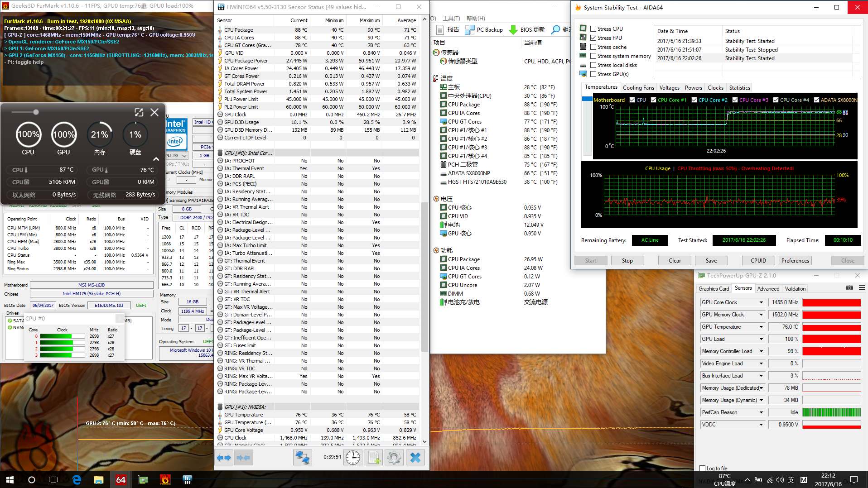Image resolution: width=868 pixels, height=488 pixels.
Task: Click Clear button in Stability Test
Action: tap(675, 260)
